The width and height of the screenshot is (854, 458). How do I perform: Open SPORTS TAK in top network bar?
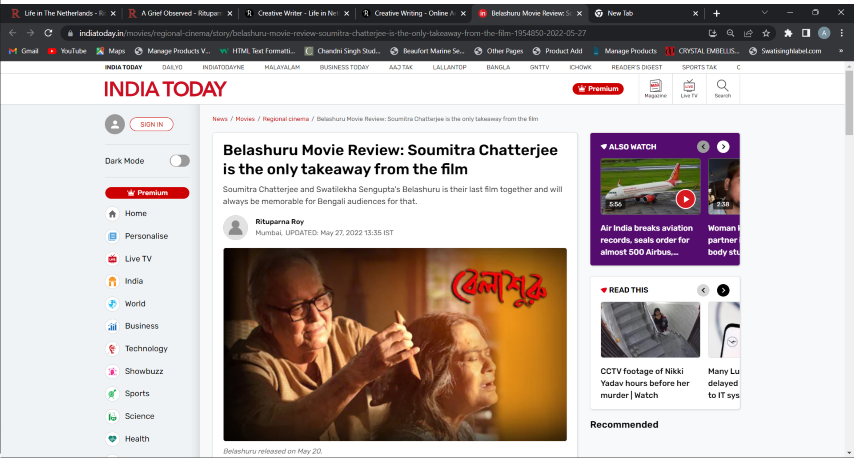tap(699, 68)
